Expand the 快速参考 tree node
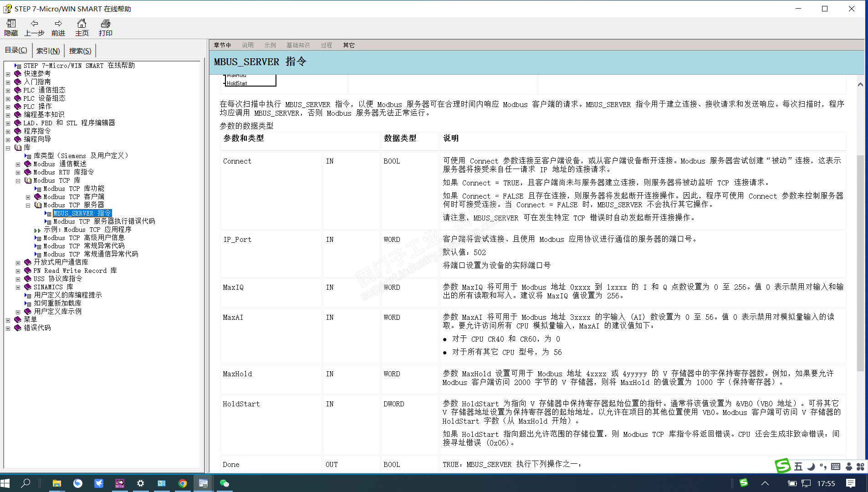The height and width of the screenshot is (492, 868). click(8, 74)
